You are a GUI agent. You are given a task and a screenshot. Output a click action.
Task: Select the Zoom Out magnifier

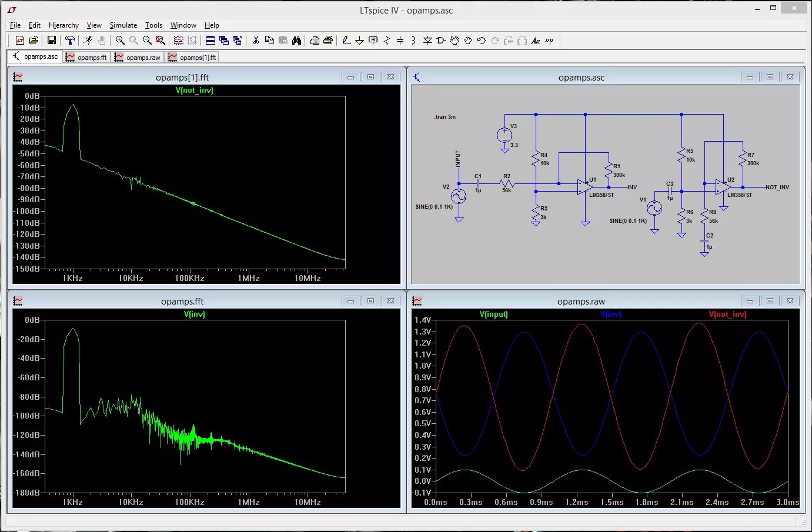pos(147,41)
